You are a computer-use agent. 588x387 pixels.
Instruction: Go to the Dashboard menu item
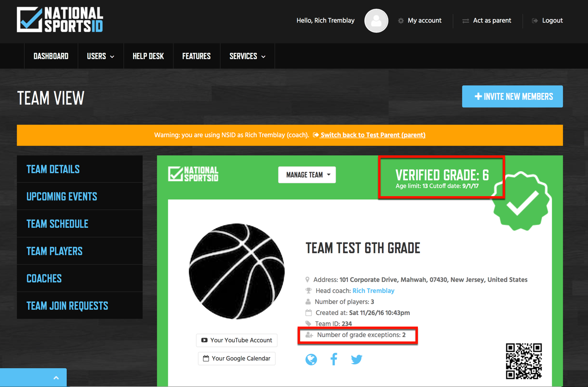click(x=51, y=56)
